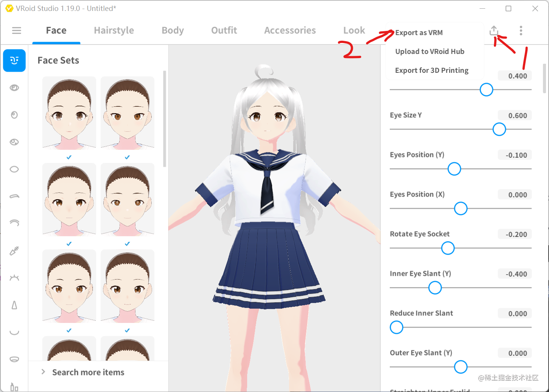Image resolution: width=549 pixels, height=392 pixels.
Task: Open the Outfit tab
Action: pyautogui.click(x=224, y=30)
